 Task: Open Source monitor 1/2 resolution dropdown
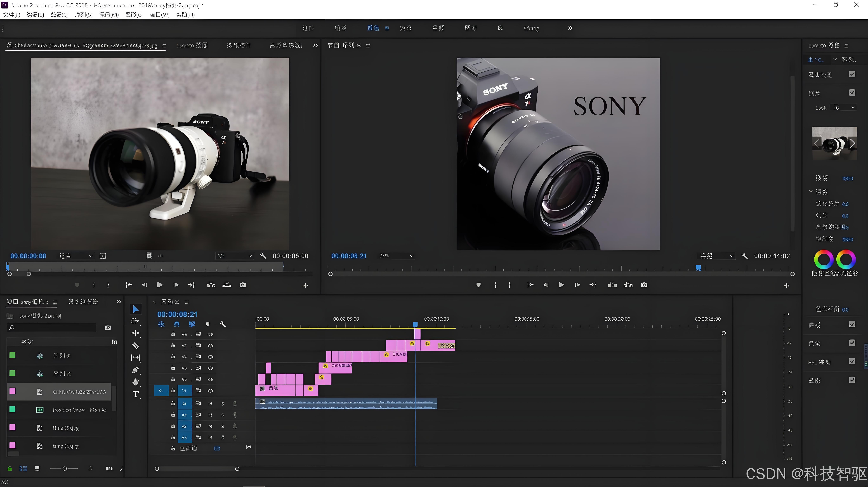[234, 256]
